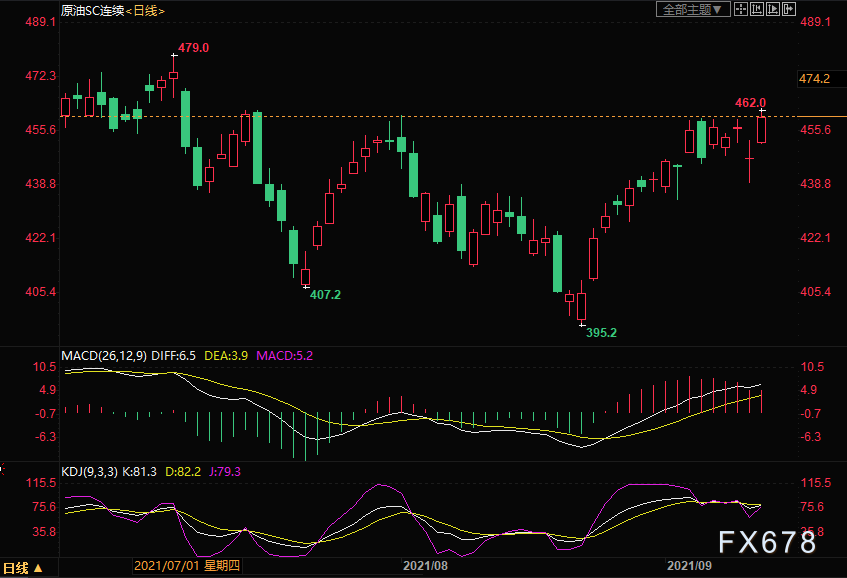Image resolution: width=847 pixels, height=578 pixels.
Task: Click the 原油SC连续 chart title
Action: tap(91, 10)
